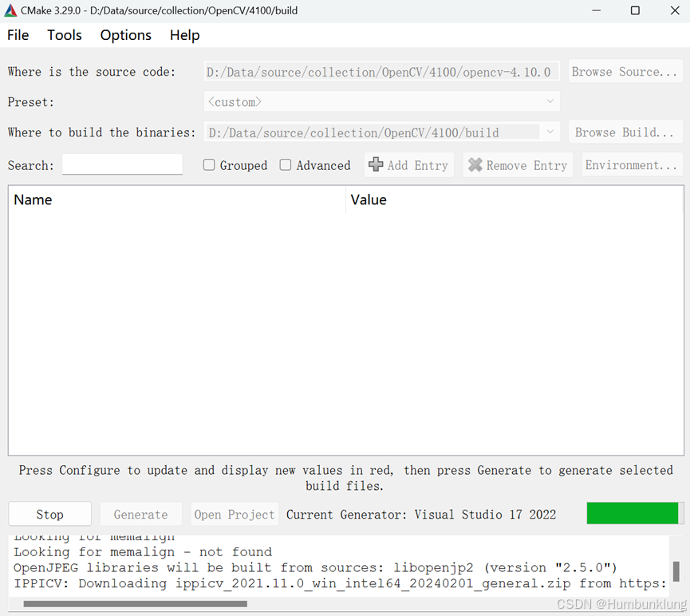Click 'Current Generator: Visual Studio 17 2022' text
Viewport: 690px width, 616px height.
coord(421,515)
